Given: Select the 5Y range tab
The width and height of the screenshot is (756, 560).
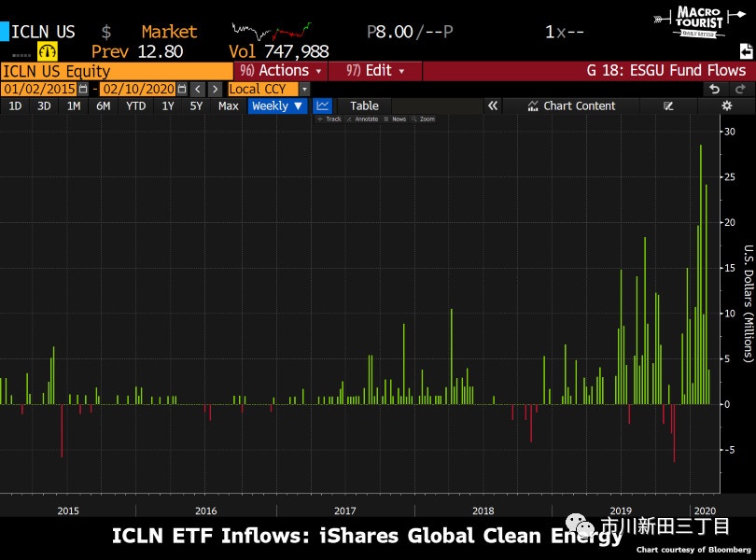Looking at the screenshot, I should point(196,105).
